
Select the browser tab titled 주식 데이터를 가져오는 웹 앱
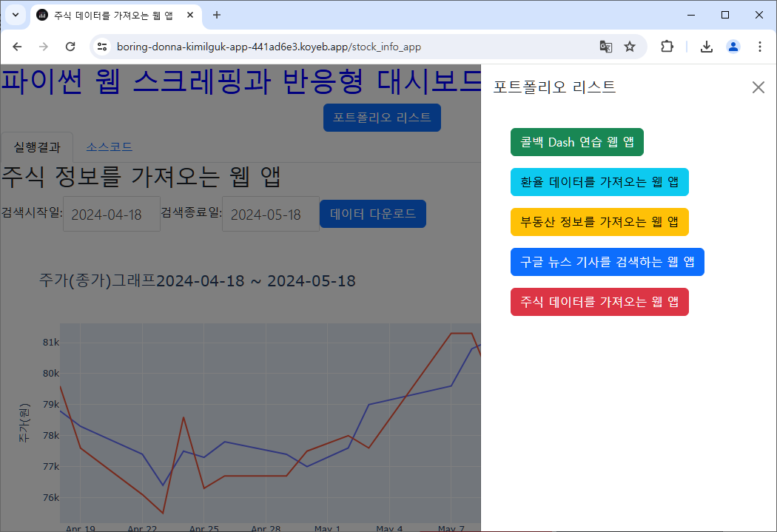point(116,16)
